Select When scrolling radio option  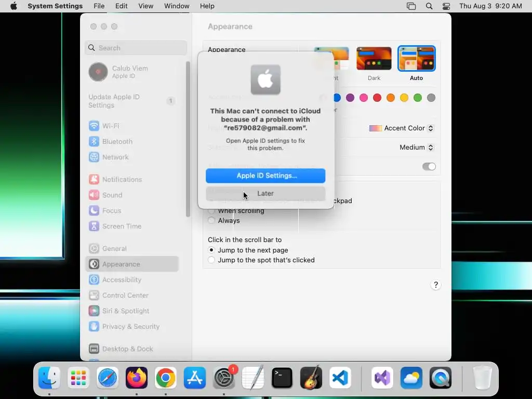click(211, 211)
